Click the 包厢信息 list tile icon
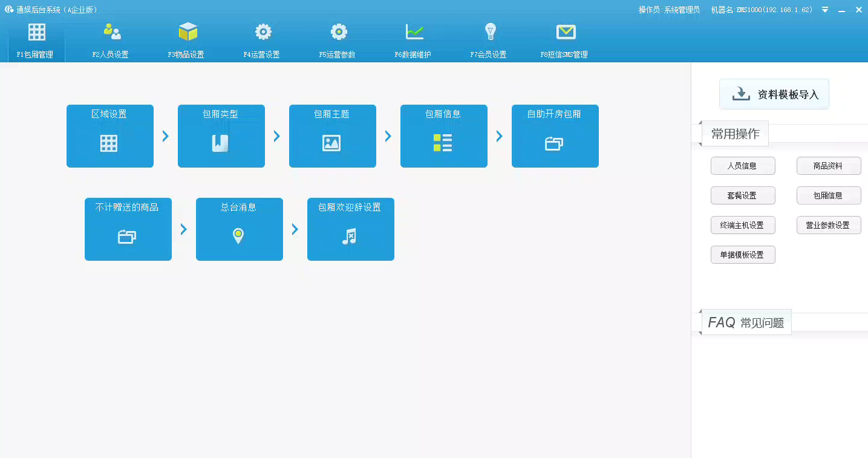Screen dimensions: 868x458 pos(443,143)
